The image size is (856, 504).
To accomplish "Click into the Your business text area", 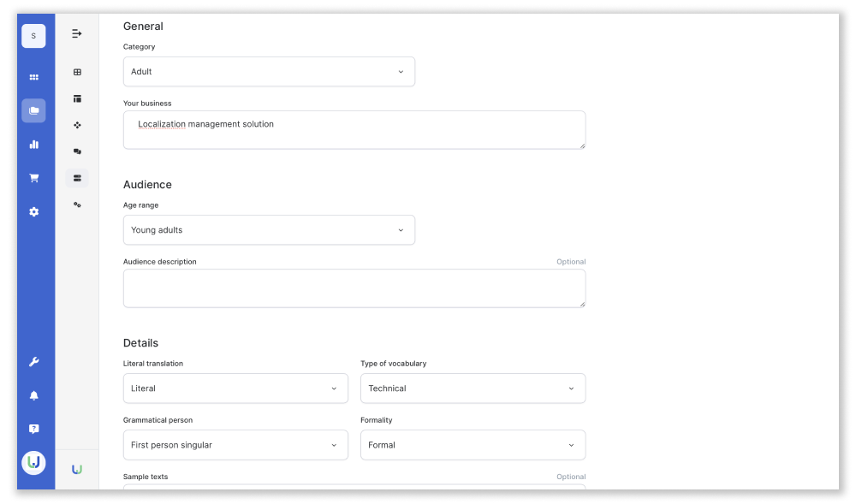I will click(354, 130).
